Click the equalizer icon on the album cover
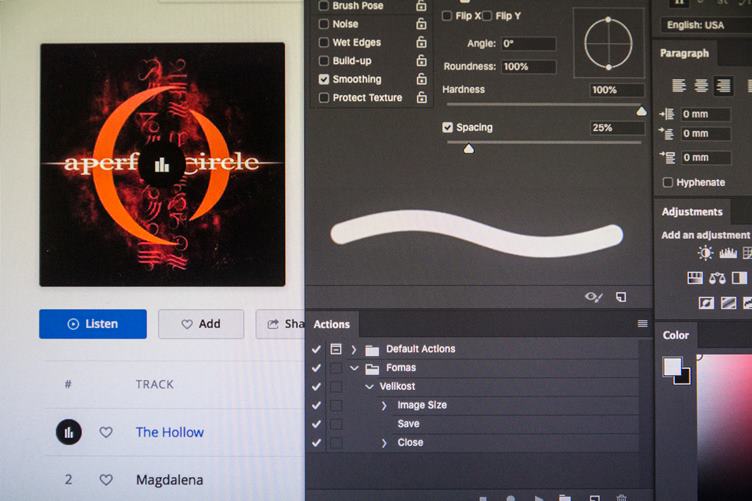The height and width of the screenshot is (501, 752). click(x=162, y=164)
